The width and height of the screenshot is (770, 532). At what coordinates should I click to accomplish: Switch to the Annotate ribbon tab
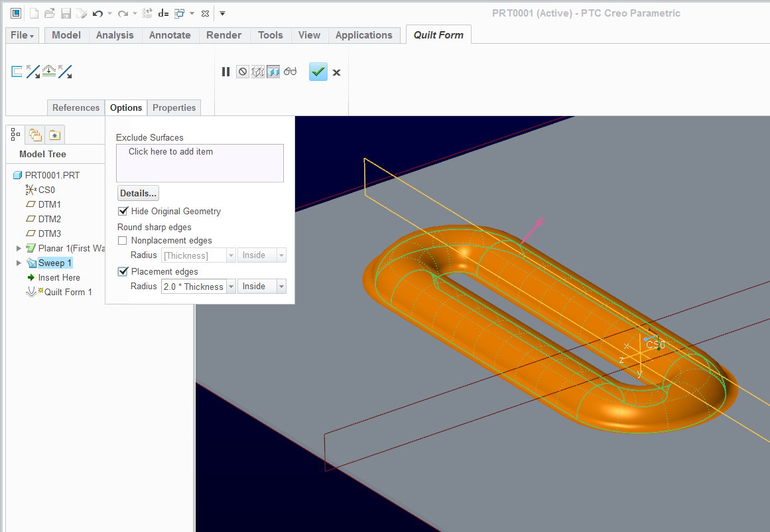(x=170, y=35)
